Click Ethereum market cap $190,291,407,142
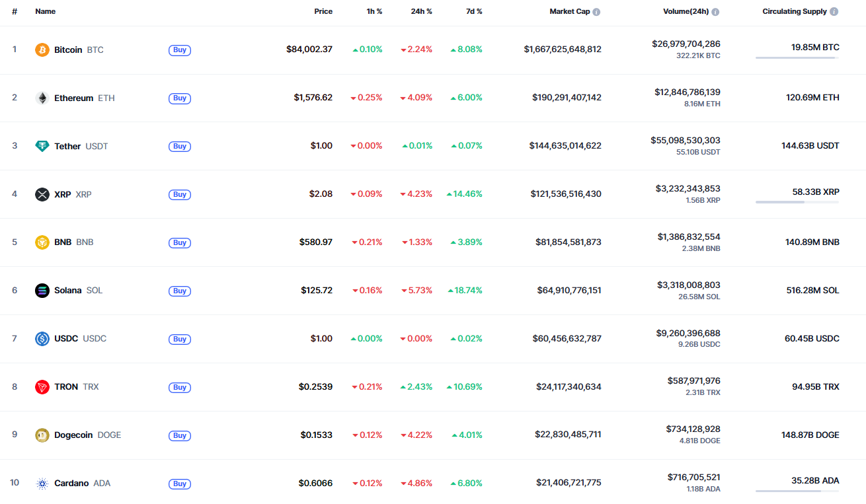 click(x=567, y=98)
